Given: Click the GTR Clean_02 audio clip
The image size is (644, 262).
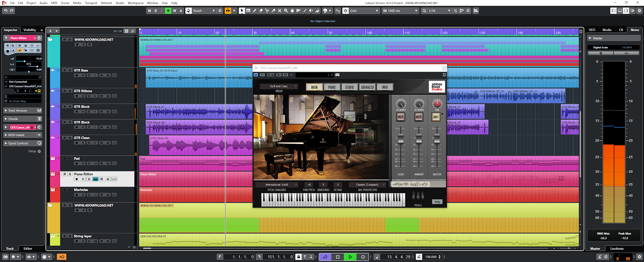Looking at the screenshot, I should [x=201, y=145].
